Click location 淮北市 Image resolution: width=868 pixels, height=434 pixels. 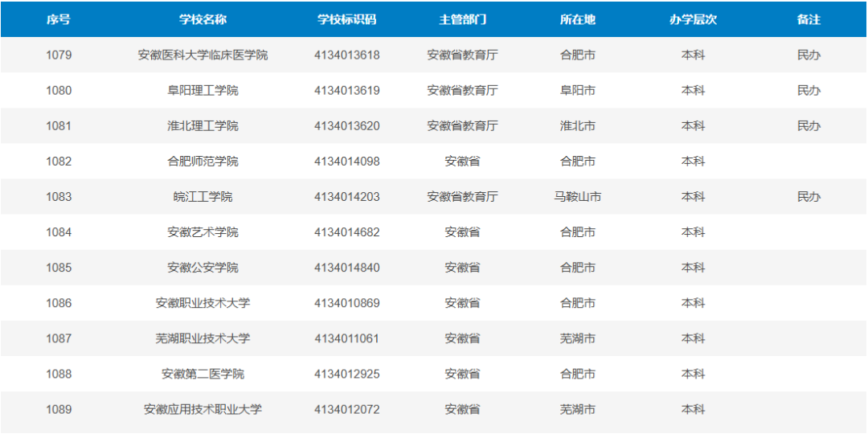pos(577,125)
